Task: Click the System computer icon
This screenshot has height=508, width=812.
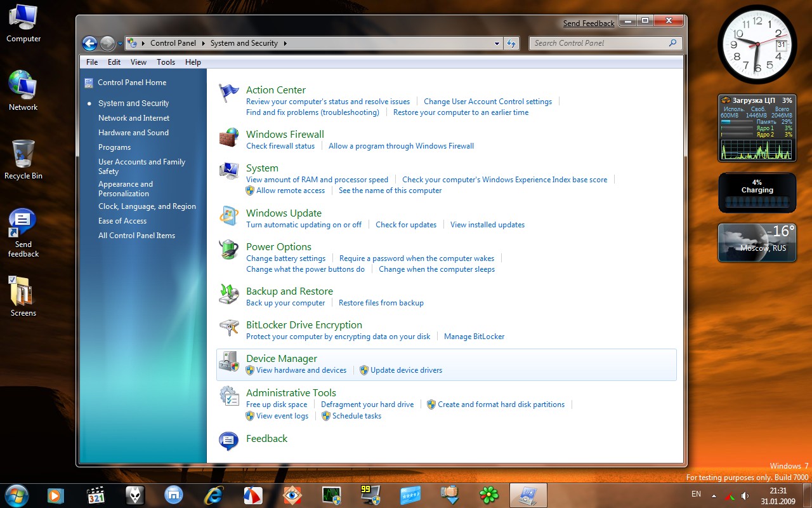Action: (x=228, y=171)
